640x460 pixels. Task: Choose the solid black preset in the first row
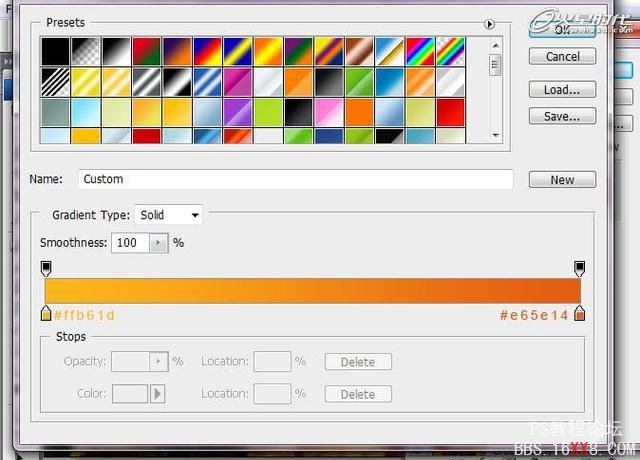tap(56, 51)
